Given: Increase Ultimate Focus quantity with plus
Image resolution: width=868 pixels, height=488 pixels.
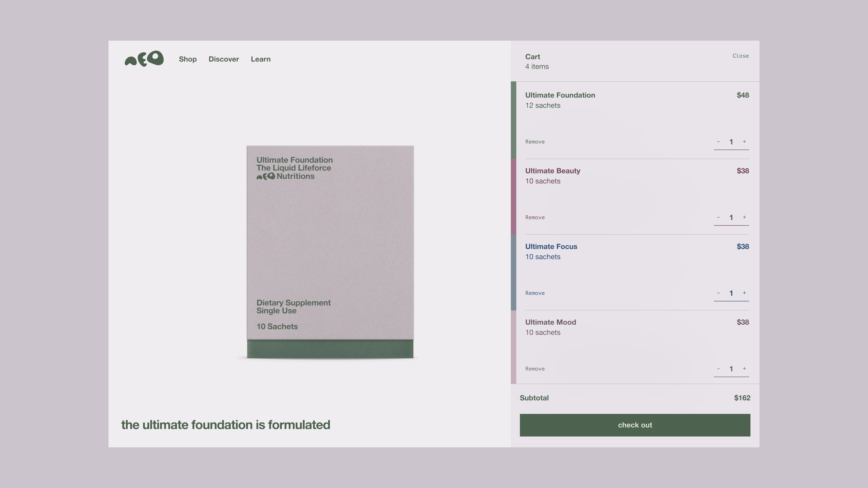Looking at the screenshot, I should (x=744, y=293).
